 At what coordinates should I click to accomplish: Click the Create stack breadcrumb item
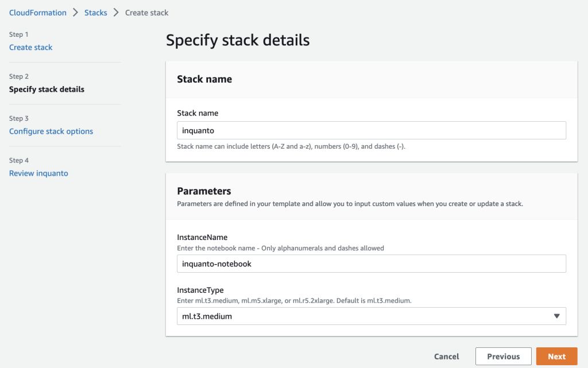(x=146, y=12)
